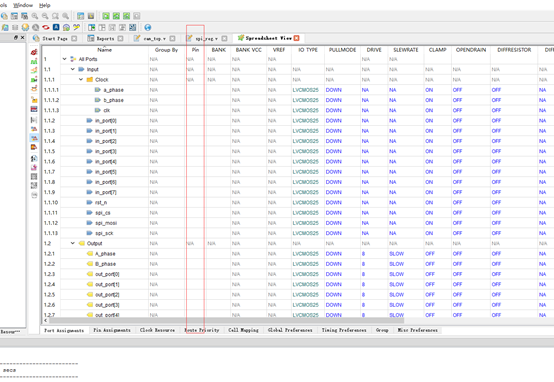Open the ram_top tab dropdown arrow
This screenshot has width=554, height=382.
point(164,39)
